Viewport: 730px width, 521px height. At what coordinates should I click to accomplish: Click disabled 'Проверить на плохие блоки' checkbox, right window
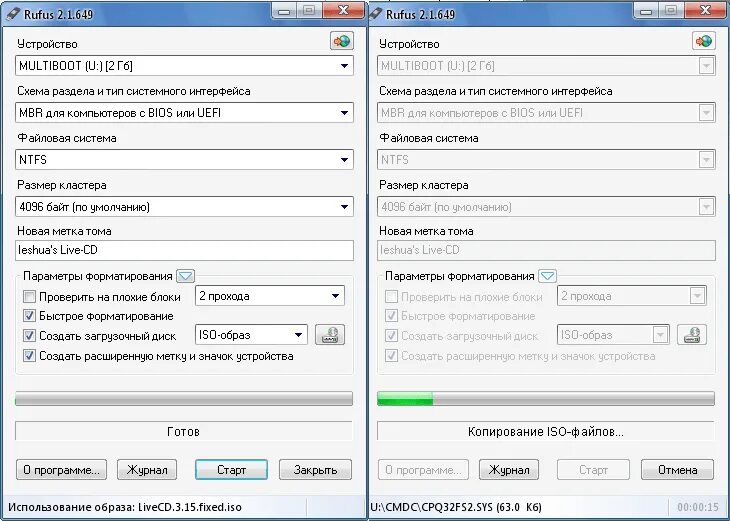(392, 297)
